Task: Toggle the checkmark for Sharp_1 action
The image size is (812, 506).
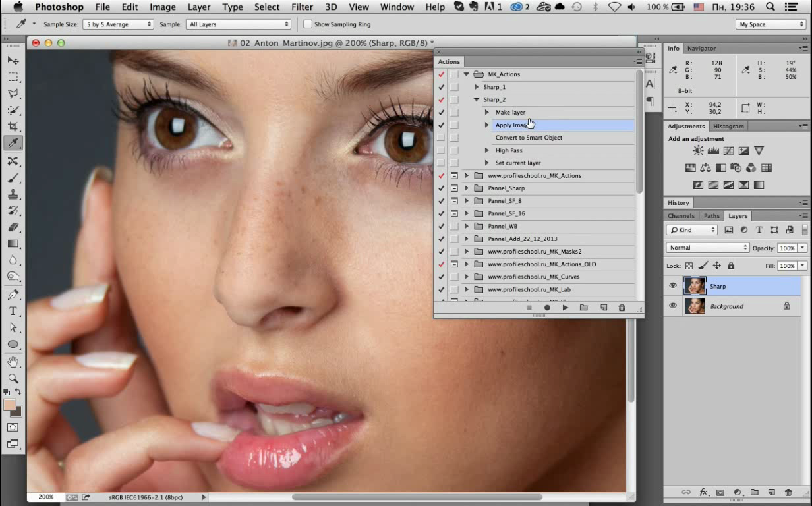Action: click(x=441, y=87)
